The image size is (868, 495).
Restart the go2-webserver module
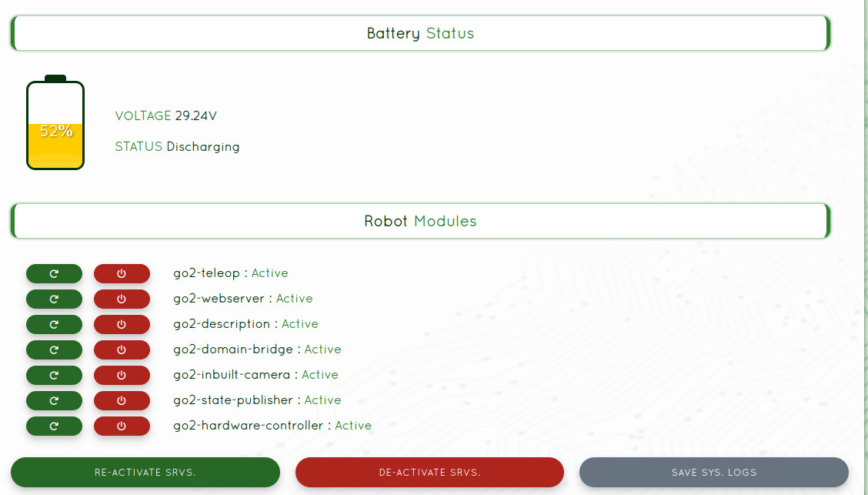pos(54,299)
